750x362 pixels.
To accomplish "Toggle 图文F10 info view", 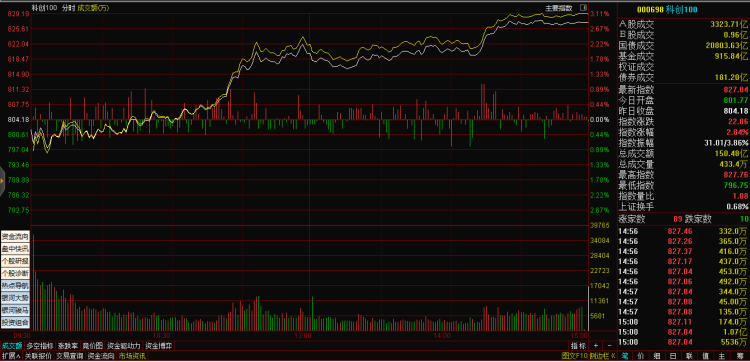I will coord(574,356).
